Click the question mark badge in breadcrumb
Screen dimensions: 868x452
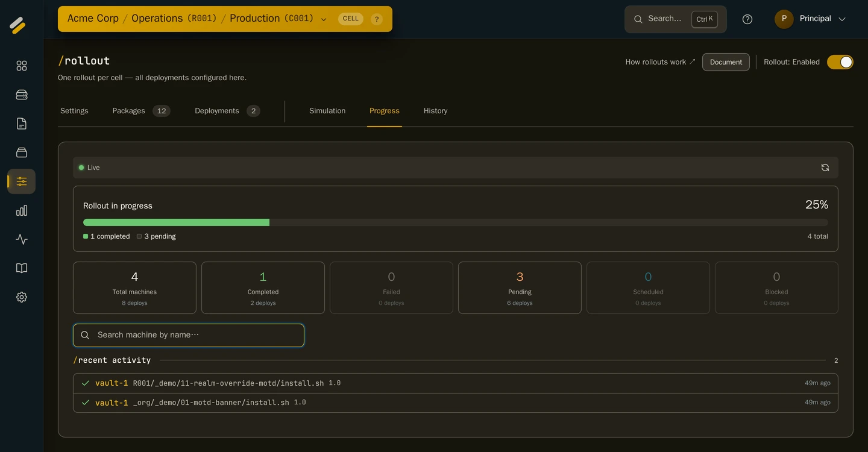(x=377, y=19)
